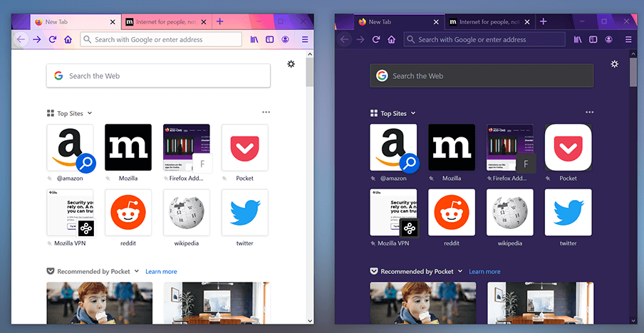Click the back arrow in the dark window

point(345,39)
